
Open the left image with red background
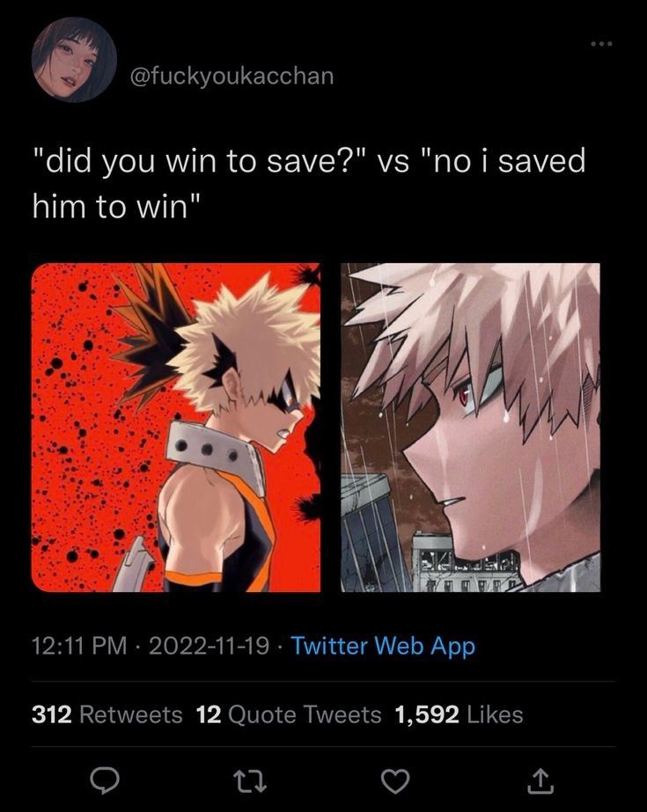coord(175,428)
